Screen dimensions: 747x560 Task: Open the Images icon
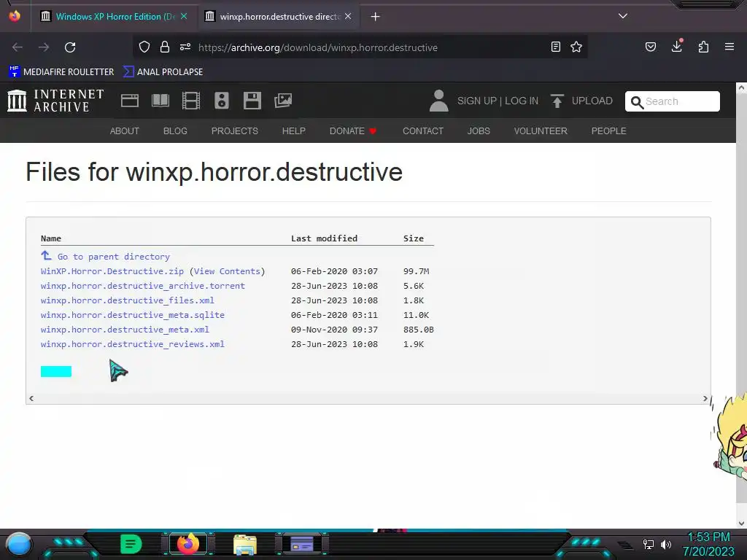283,101
